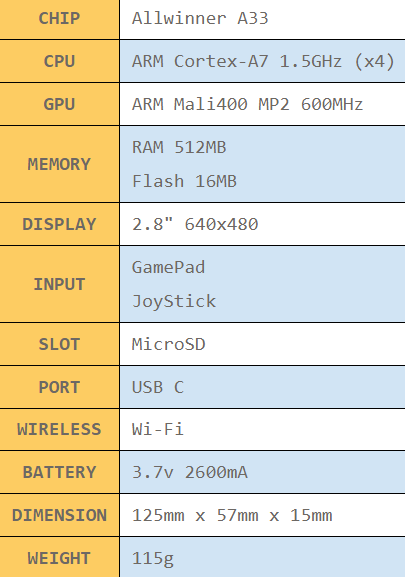This screenshot has height=577, width=405.
Task: Click the RAM 512MB line
Action: click(x=179, y=147)
